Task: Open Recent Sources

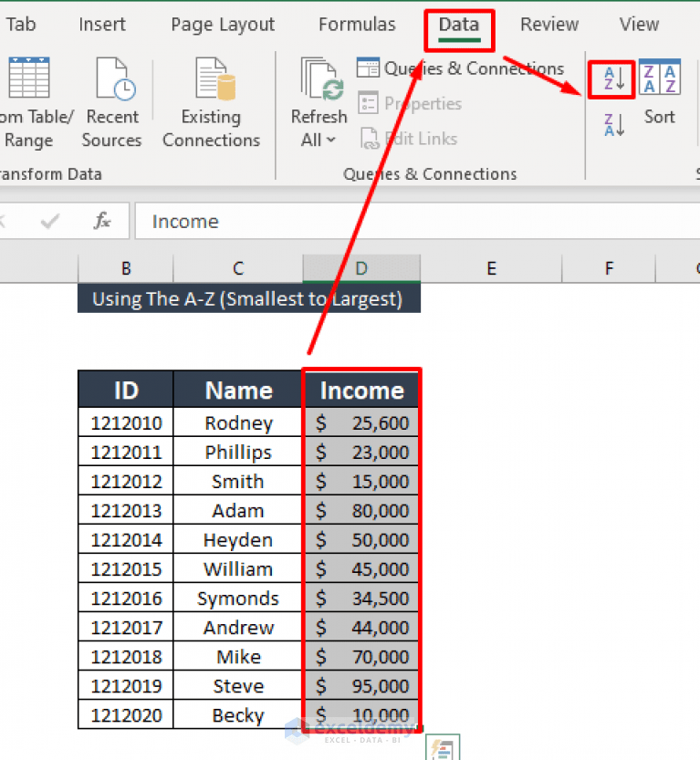Action: point(112,103)
